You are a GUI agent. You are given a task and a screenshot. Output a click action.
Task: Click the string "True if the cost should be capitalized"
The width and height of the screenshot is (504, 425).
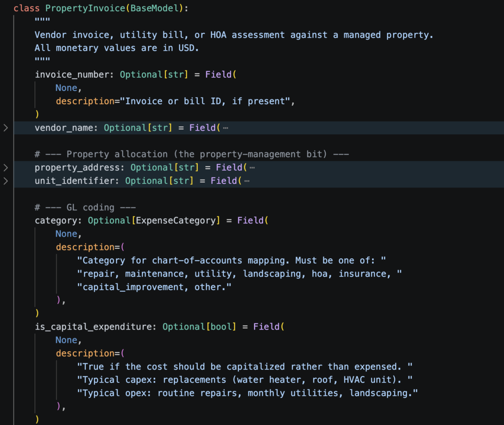[245, 366]
